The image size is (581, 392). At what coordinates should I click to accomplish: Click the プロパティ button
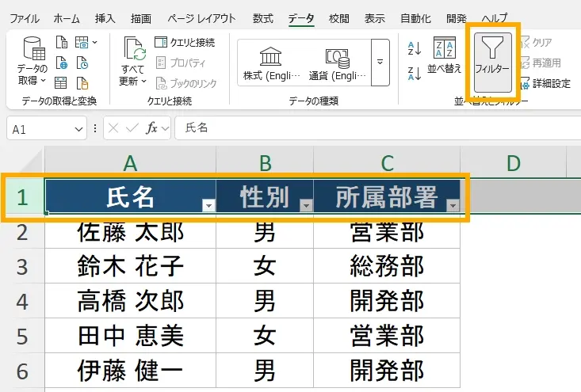click(x=181, y=63)
